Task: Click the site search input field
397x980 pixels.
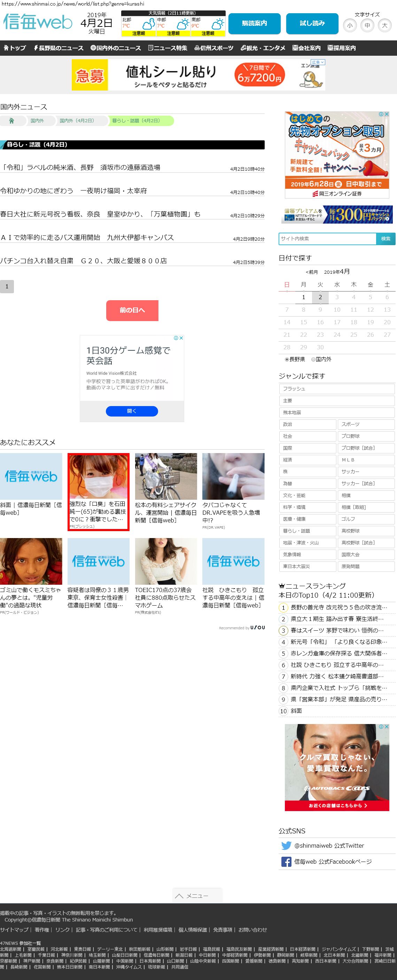Action: pyautogui.click(x=327, y=239)
